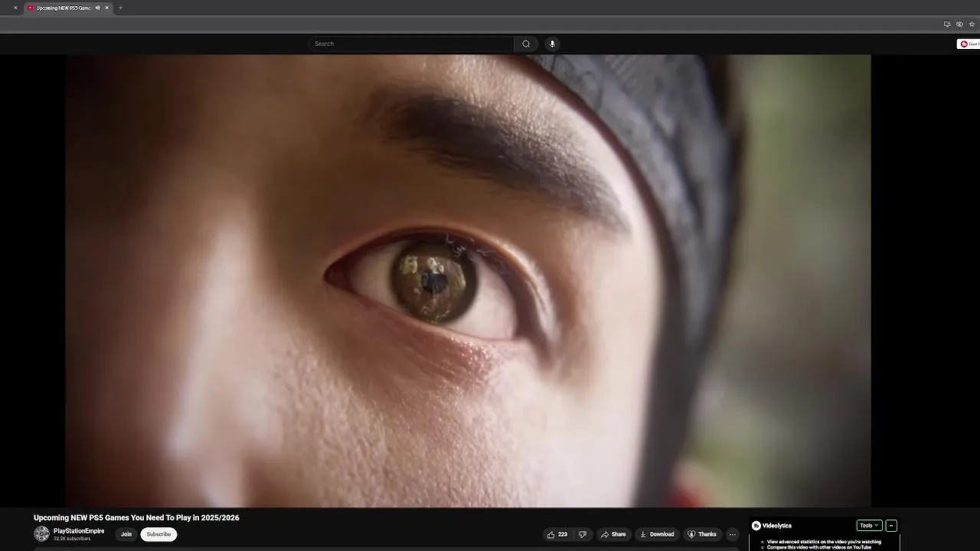The height and width of the screenshot is (551, 980).
Task: Bookmark this page with the star icon
Action: [972, 24]
